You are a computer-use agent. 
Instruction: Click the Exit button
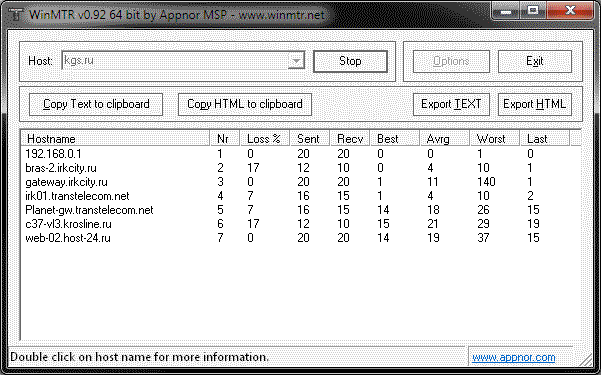point(535,61)
